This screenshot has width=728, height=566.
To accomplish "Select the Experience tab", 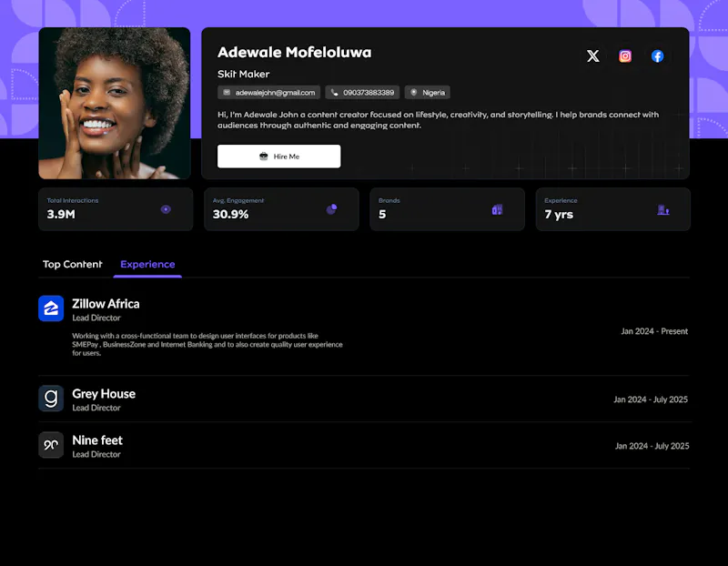I will (147, 264).
